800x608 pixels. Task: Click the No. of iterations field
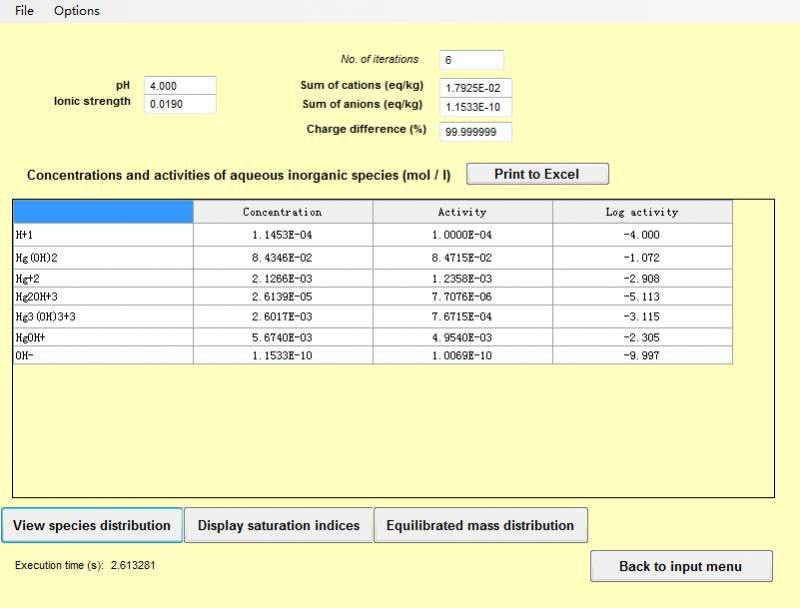point(471,60)
